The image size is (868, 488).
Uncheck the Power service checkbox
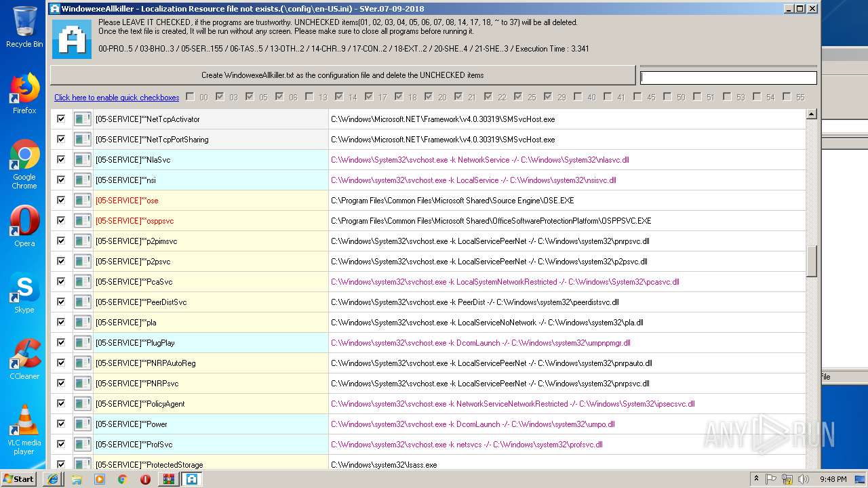point(61,424)
